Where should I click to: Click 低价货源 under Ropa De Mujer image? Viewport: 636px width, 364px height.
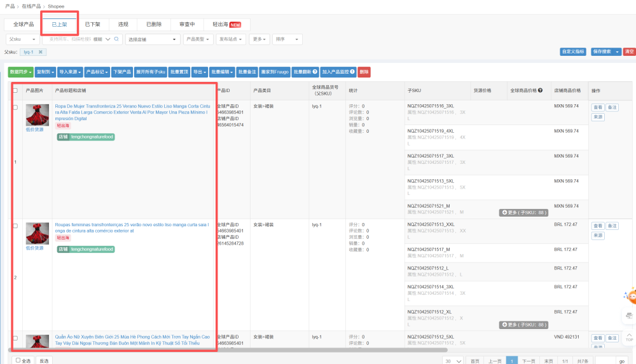coord(34,130)
